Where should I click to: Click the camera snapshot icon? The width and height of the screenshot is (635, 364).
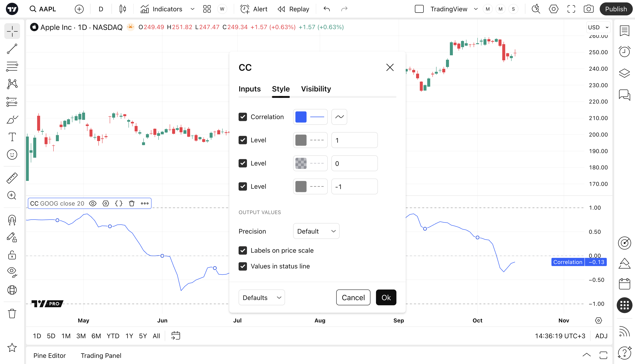pos(588,9)
